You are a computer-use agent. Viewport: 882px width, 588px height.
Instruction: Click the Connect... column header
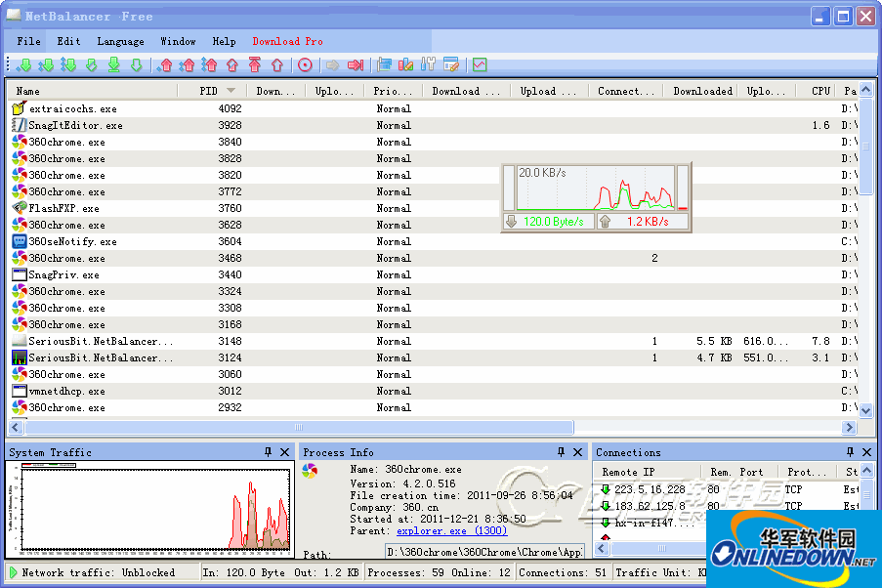coord(626,91)
